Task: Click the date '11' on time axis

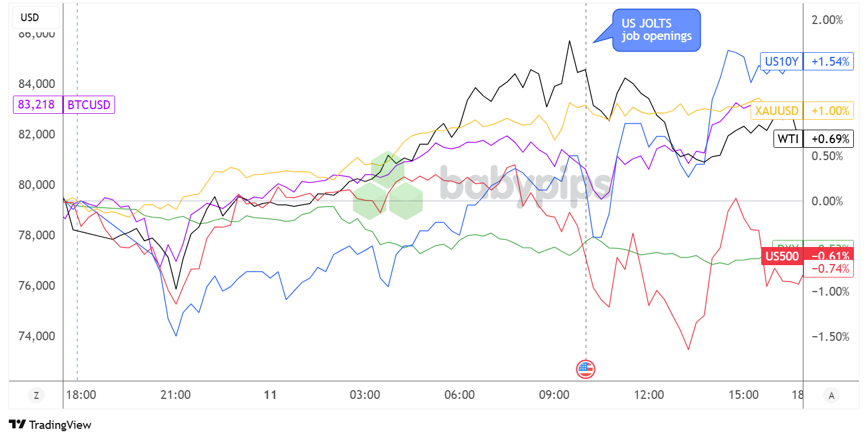Action: [270, 395]
